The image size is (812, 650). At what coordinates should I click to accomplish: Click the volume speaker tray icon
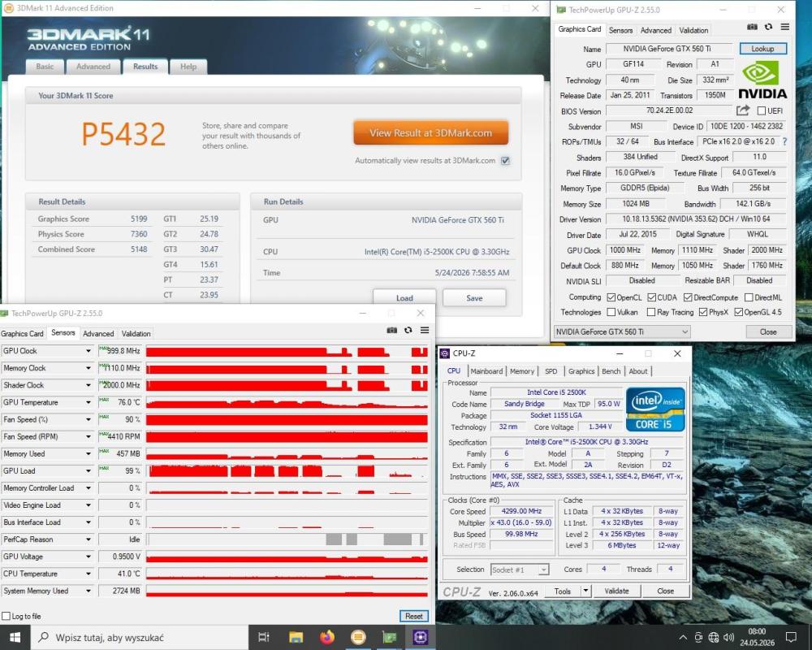728,638
